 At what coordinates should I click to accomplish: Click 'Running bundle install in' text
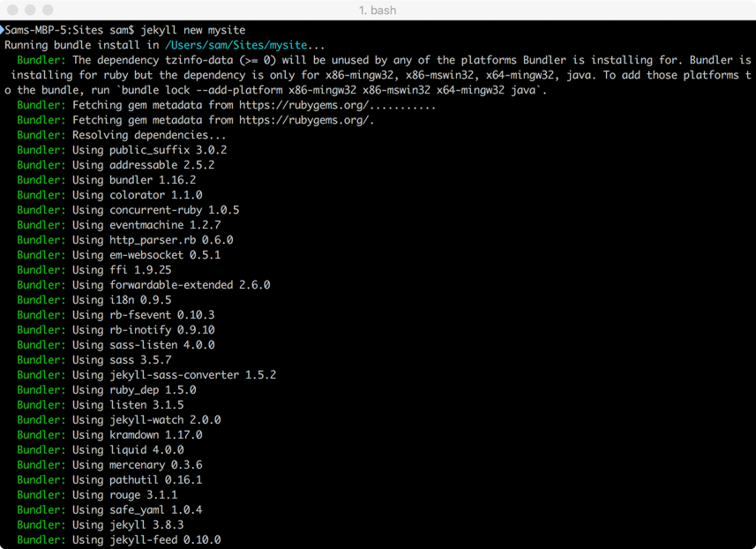pyautogui.click(x=81, y=45)
